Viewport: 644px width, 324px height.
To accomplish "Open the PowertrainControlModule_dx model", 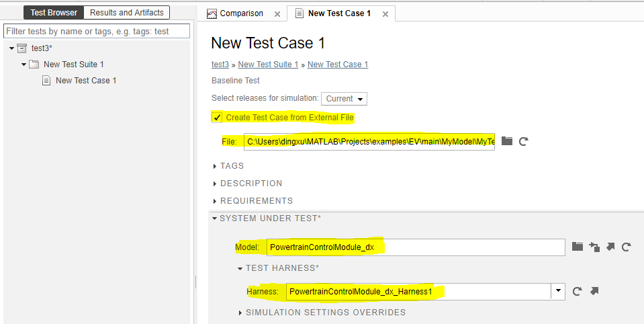I will coord(610,247).
